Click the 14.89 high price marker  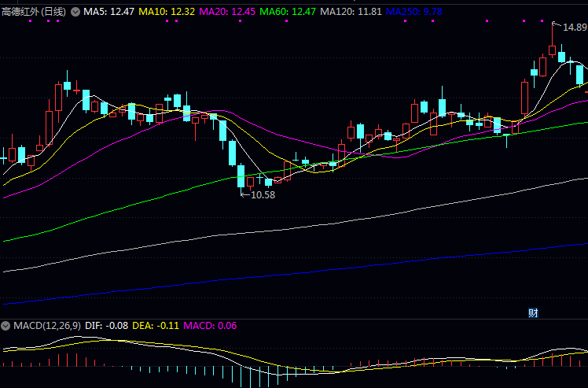(574, 28)
